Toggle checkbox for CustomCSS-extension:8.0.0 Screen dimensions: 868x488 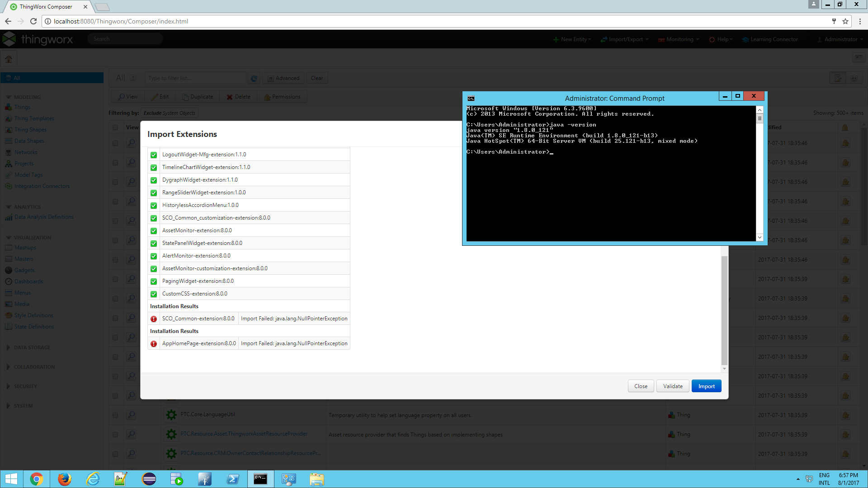[x=154, y=294]
